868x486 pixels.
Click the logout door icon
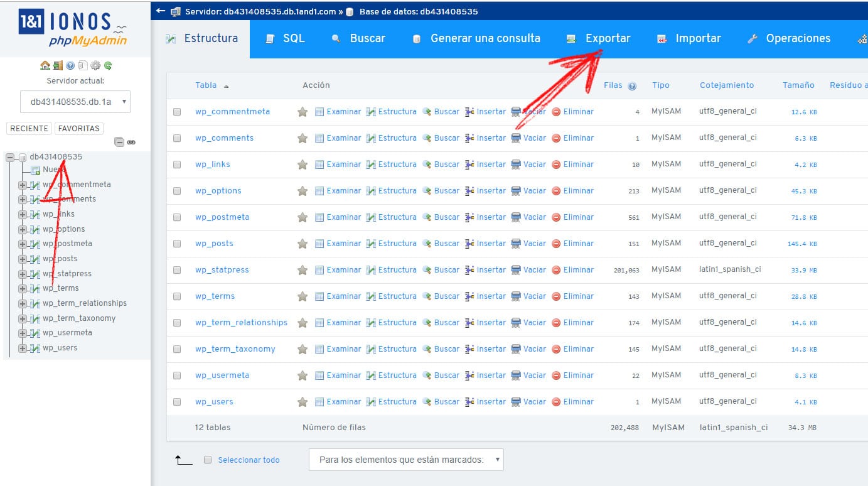click(57, 65)
